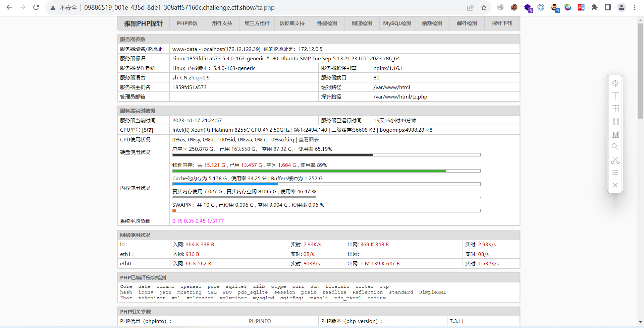The width and height of the screenshot is (644, 328).
Task: Click the 管理员邮箱 row label
Action: tap(132, 96)
